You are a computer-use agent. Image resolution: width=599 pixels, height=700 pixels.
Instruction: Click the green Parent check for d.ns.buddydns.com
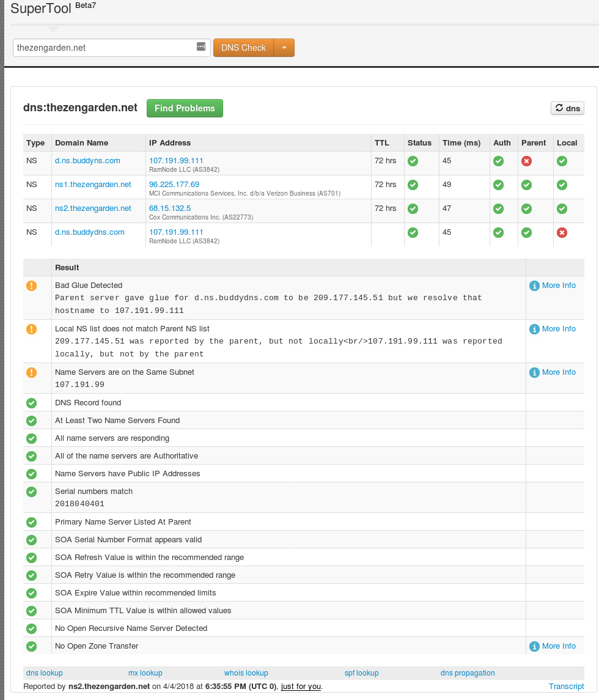pyautogui.click(x=527, y=232)
